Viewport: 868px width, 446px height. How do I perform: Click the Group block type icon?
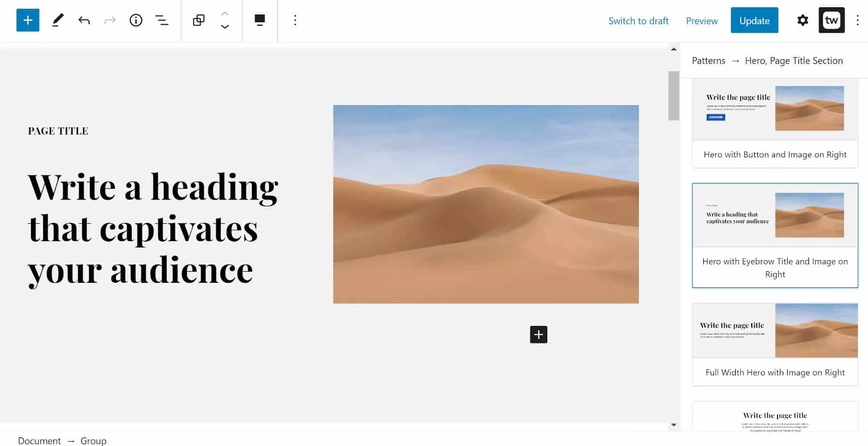[199, 20]
